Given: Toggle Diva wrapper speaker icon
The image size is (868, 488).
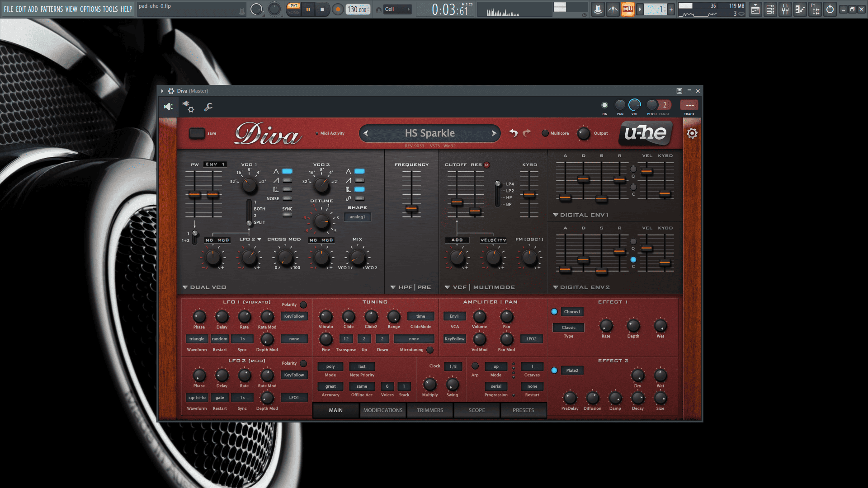Looking at the screenshot, I should coord(168,107).
